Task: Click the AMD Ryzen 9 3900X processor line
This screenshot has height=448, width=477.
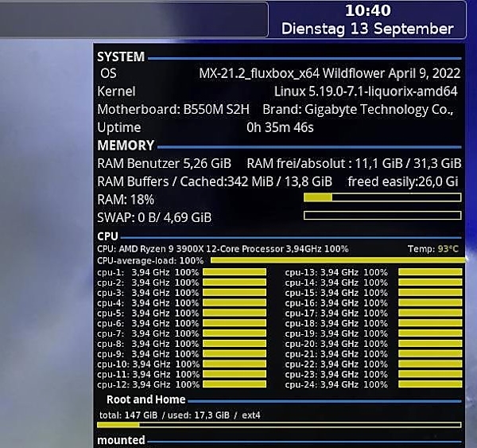Action: [223, 249]
